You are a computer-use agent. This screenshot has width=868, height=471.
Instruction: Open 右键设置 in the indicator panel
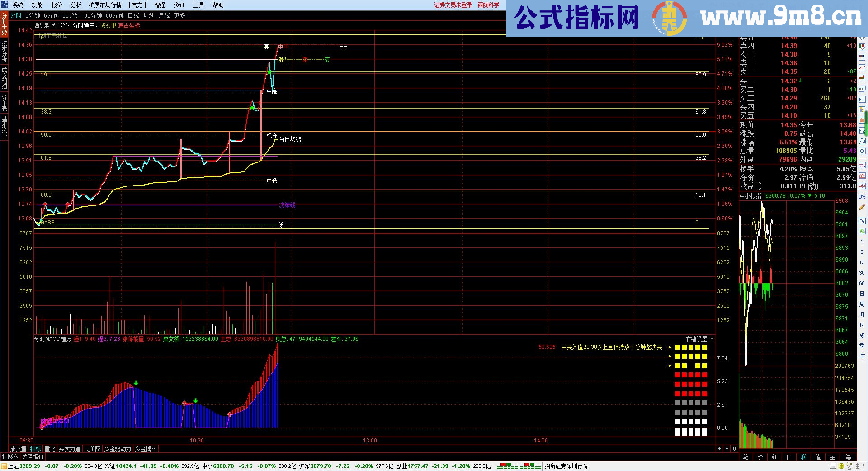[x=697, y=338]
